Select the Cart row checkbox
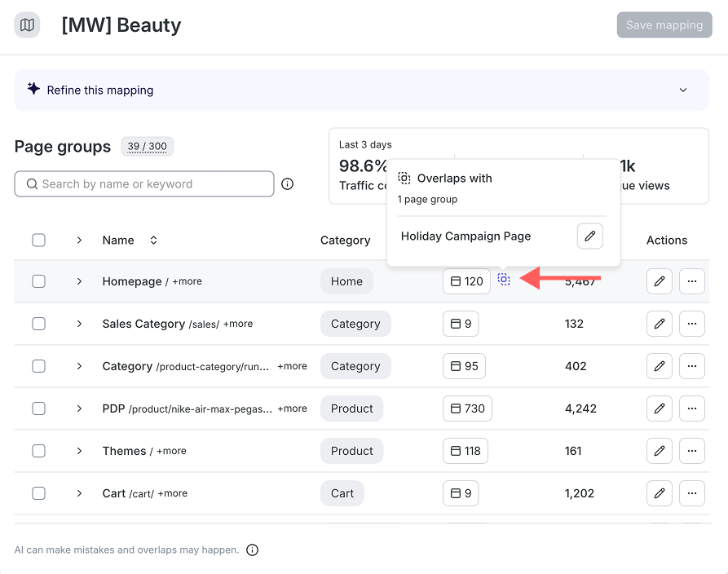This screenshot has width=728, height=574. pyautogui.click(x=38, y=493)
